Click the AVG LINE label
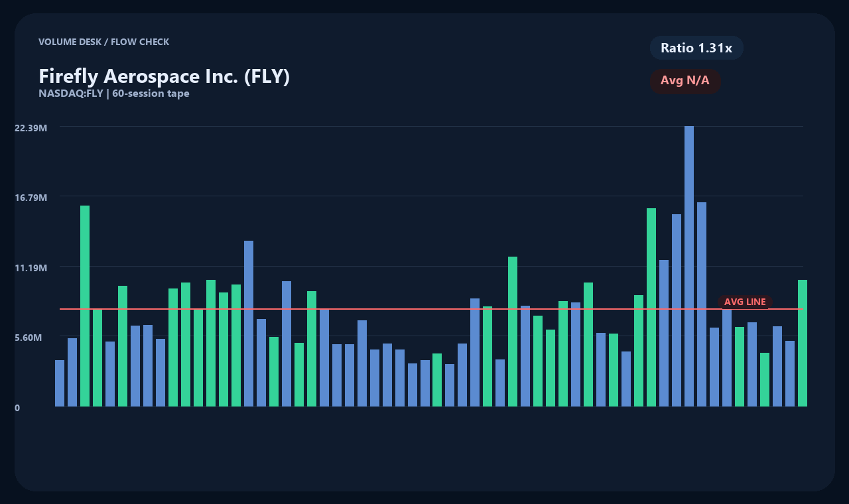The width and height of the screenshot is (849, 504). point(745,302)
